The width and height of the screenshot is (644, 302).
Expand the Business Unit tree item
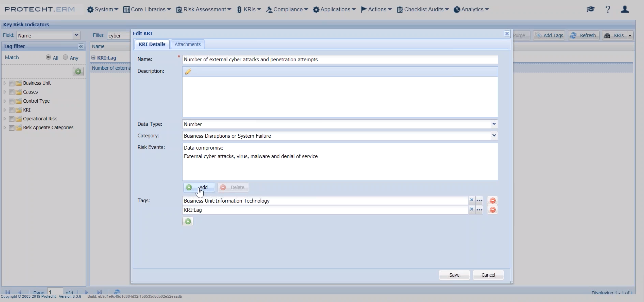click(4, 83)
